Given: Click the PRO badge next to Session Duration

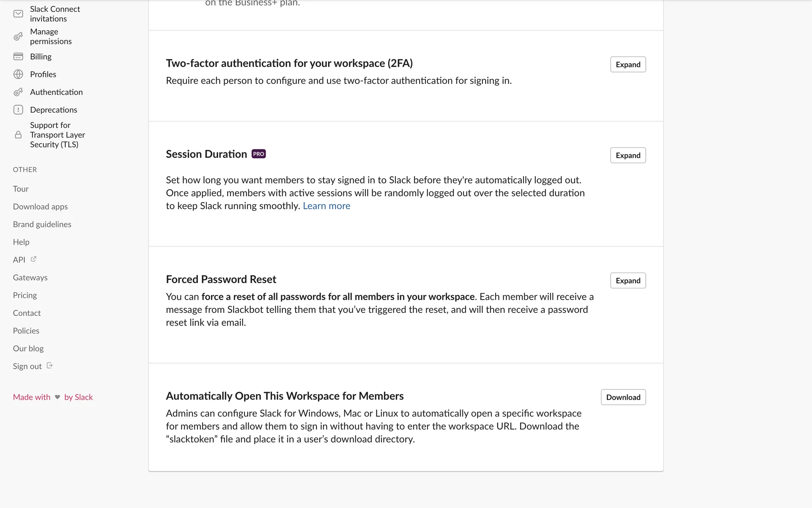Looking at the screenshot, I should coord(258,154).
